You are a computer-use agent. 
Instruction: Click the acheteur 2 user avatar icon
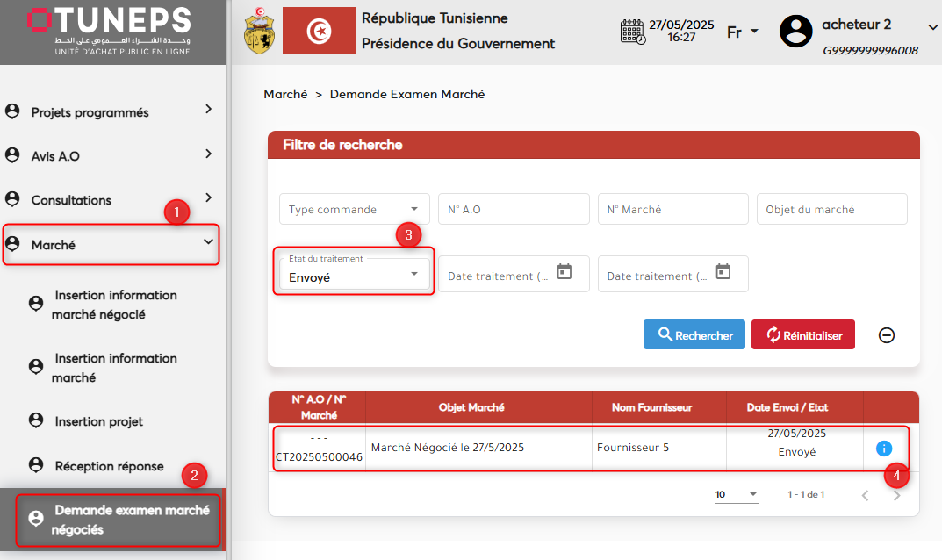click(x=795, y=32)
